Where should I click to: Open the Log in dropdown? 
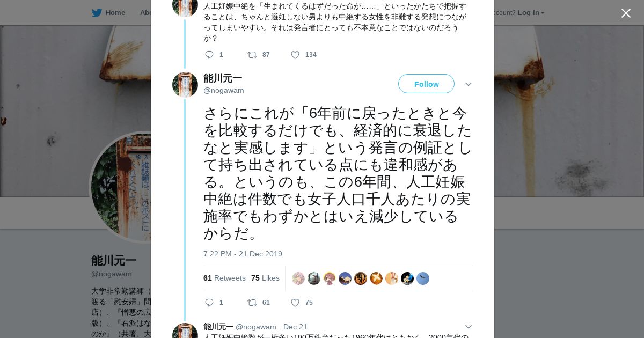pyautogui.click(x=531, y=12)
